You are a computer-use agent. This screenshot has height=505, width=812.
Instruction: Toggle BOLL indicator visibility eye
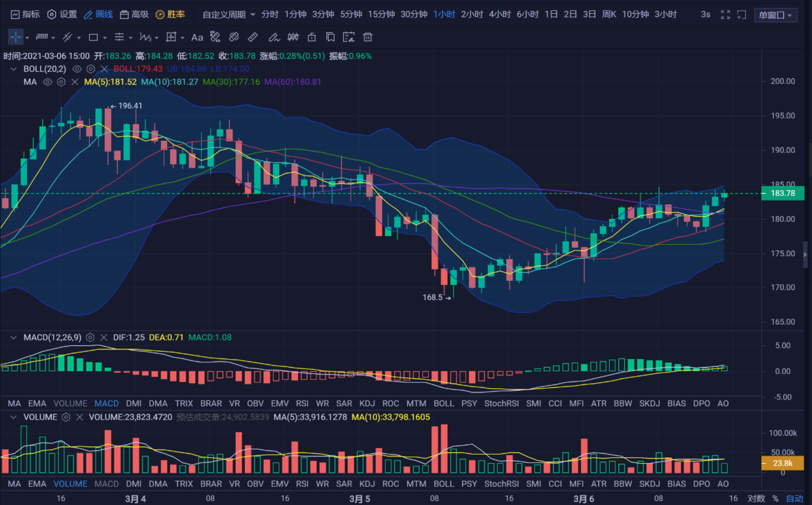(x=77, y=69)
